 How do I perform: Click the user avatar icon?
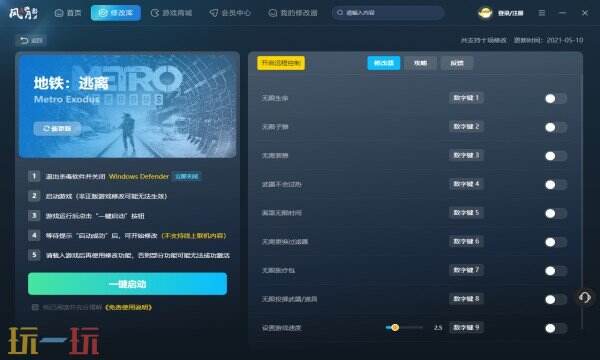[x=485, y=13]
